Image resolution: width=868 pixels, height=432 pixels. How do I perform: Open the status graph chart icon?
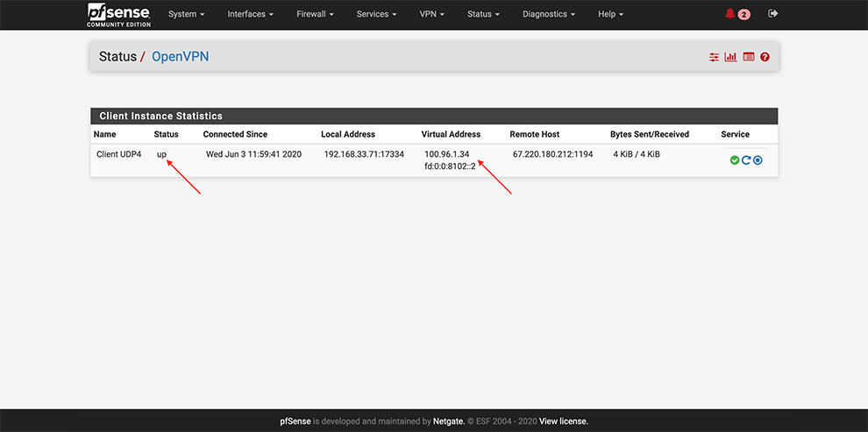pyautogui.click(x=730, y=57)
